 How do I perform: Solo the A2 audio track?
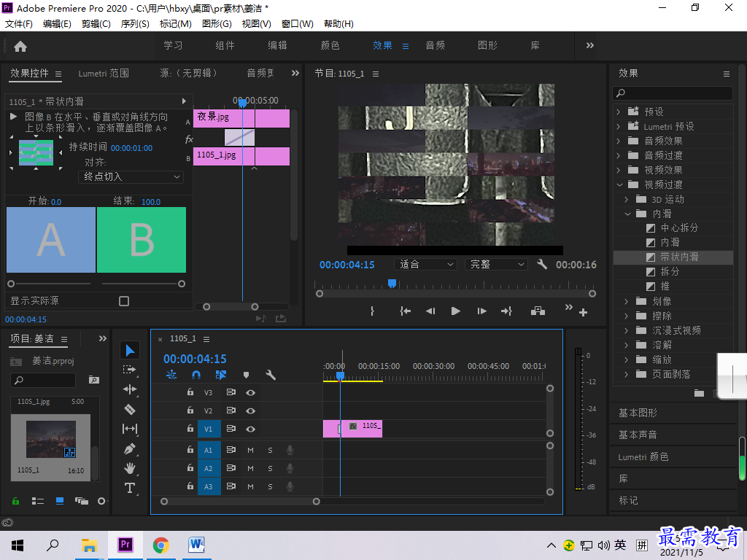[x=270, y=469]
